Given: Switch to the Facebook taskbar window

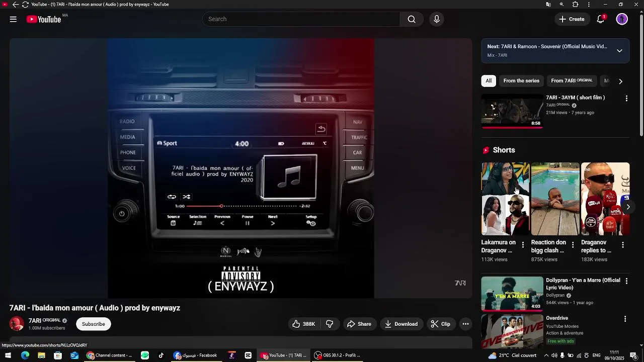Looking at the screenshot, I should pyautogui.click(x=196, y=355).
